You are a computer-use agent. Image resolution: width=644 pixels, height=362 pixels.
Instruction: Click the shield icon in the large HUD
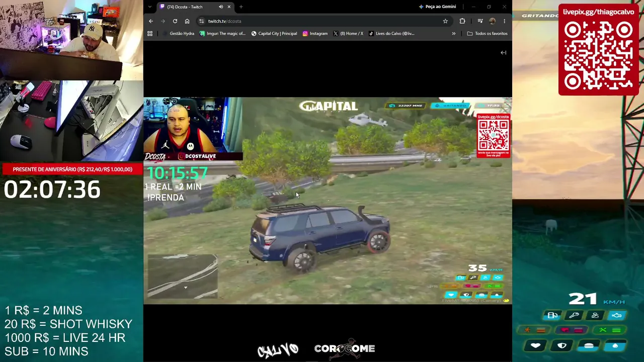coord(562,346)
